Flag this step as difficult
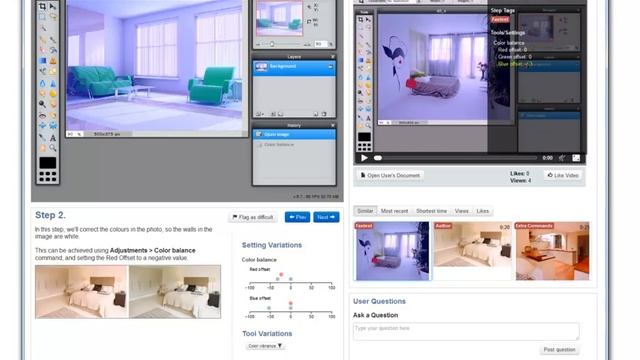This screenshot has width=640, height=360. tap(253, 217)
